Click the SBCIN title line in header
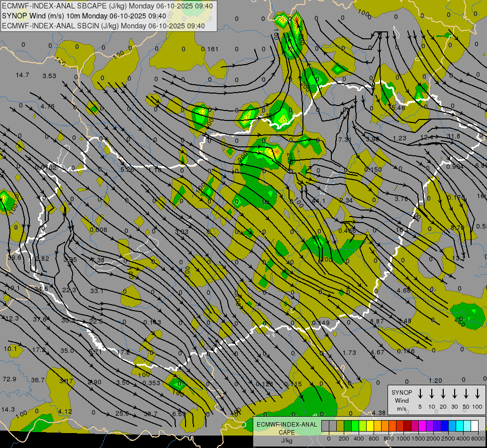 tap(103, 26)
